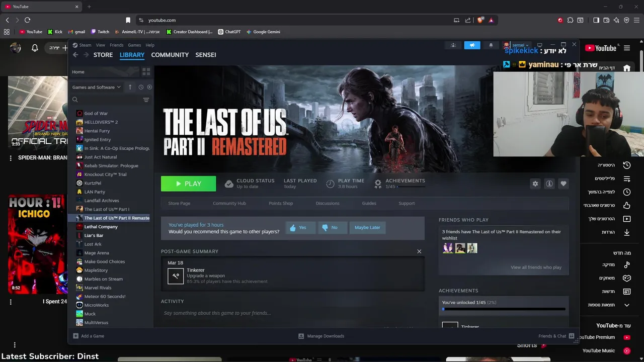
Task: Open ChatGPT bookmark in bookmarks bar
Action: click(229, 32)
